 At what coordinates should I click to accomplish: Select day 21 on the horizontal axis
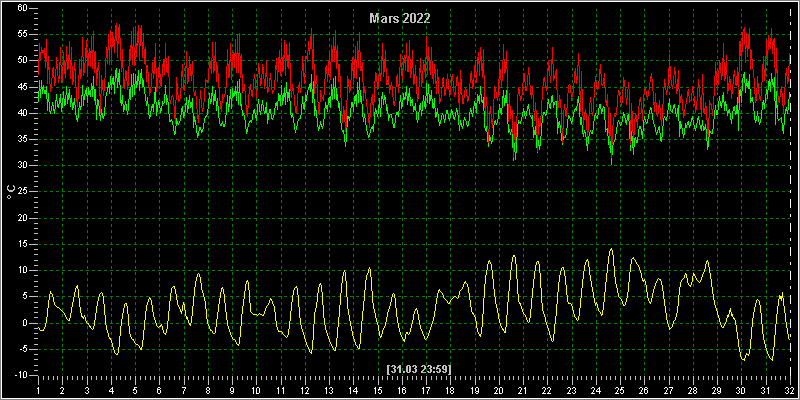click(523, 390)
